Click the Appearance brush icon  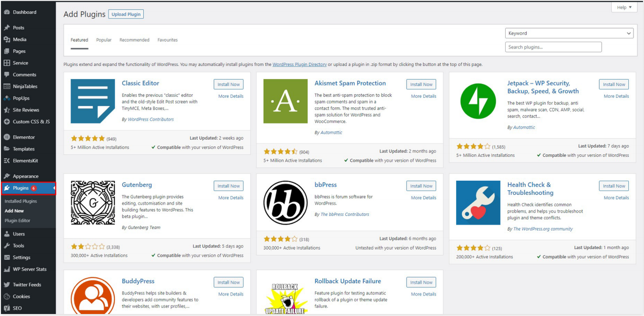(x=7, y=176)
